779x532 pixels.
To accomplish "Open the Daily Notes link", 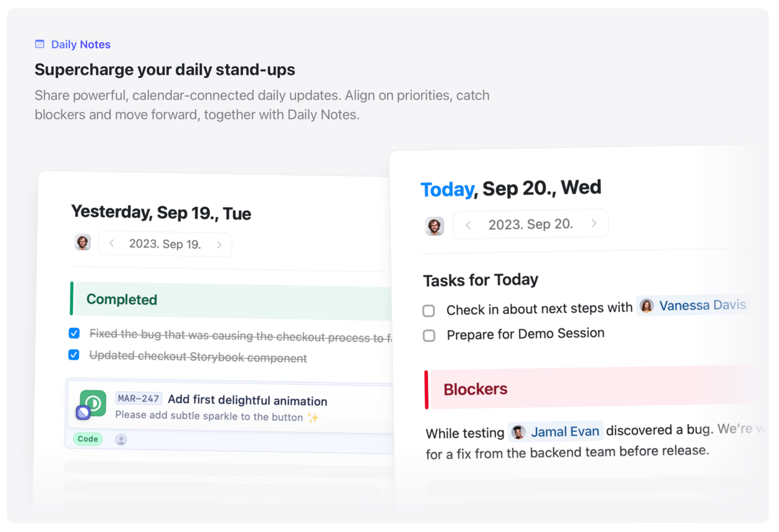I will pos(81,44).
